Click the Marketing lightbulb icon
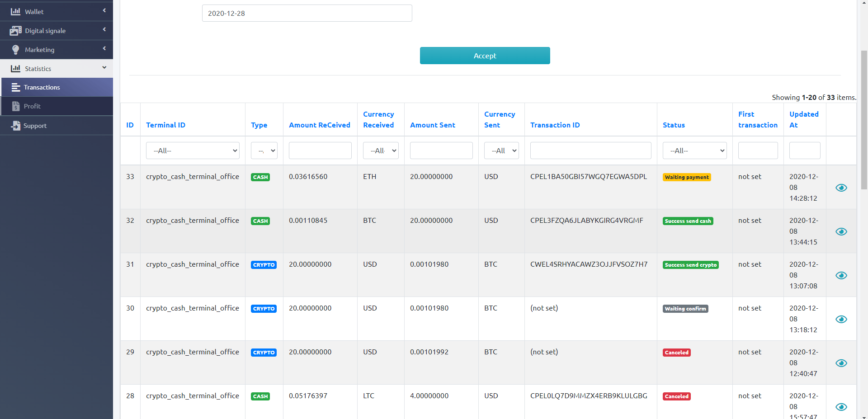Viewport: 868px width, 419px height. coord(15,50)
